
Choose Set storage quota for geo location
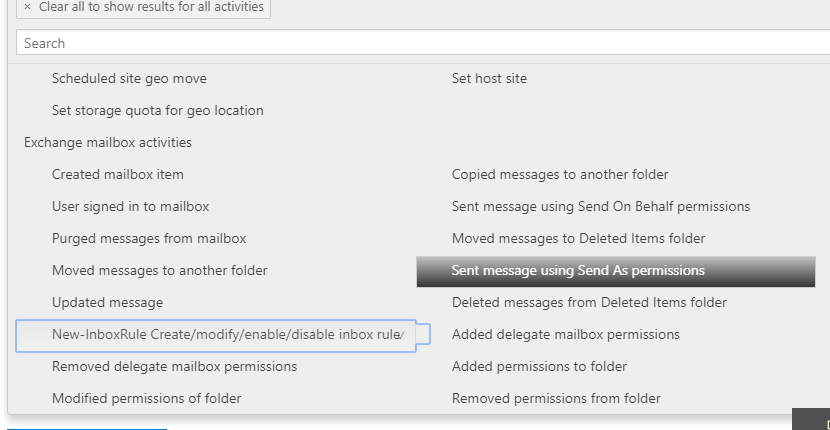[x=157, y=110]
